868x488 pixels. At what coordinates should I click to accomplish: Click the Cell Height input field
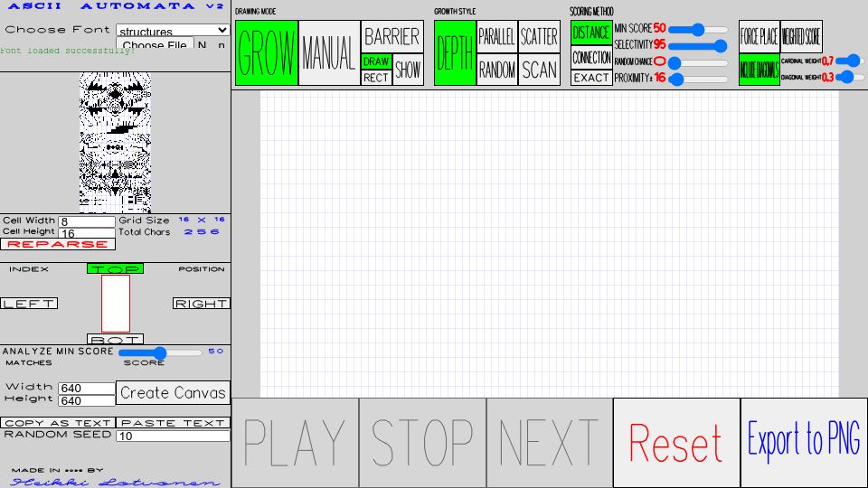click(87, 233)
